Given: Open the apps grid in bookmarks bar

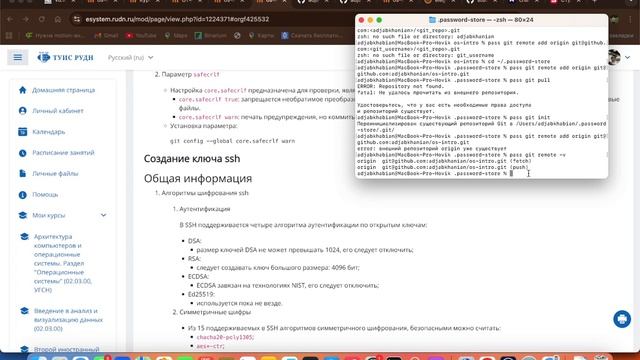Looking at the screenshot, I should click(9, 36).
